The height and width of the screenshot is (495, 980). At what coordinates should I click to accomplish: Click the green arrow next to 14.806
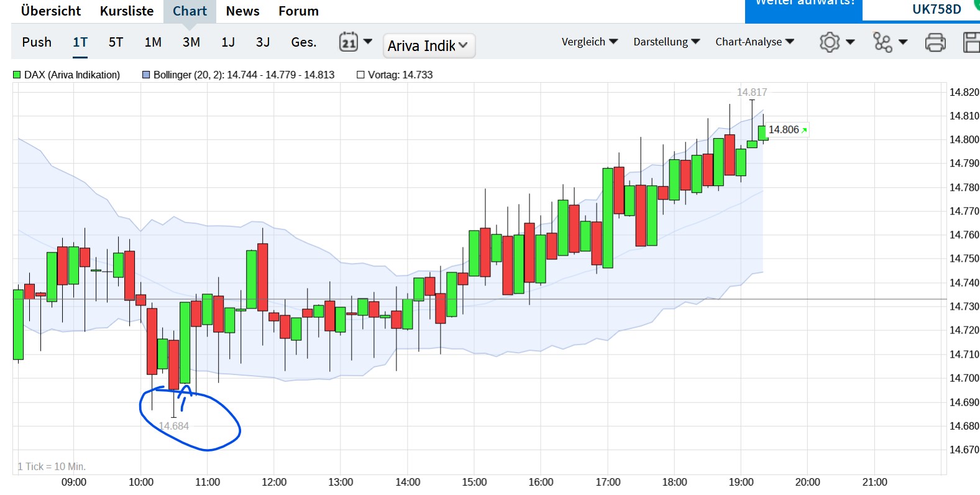pos(804,130)
